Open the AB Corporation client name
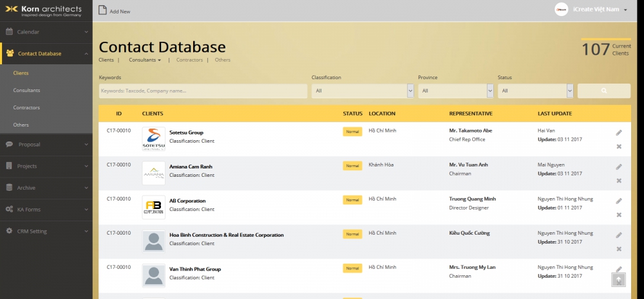This screenshot has height=299, width=644. pos(187,201)
